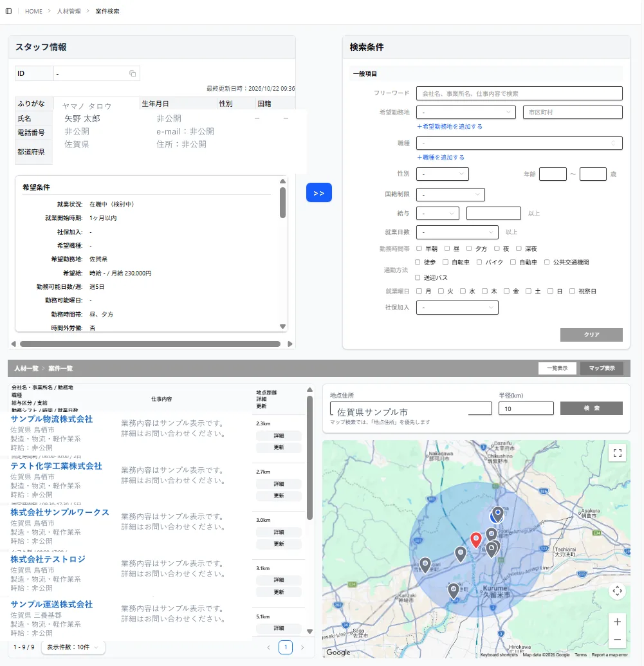This screenshot has width=644, height=666.
Task: Open the 性別 dropdown
Action: 442,174
